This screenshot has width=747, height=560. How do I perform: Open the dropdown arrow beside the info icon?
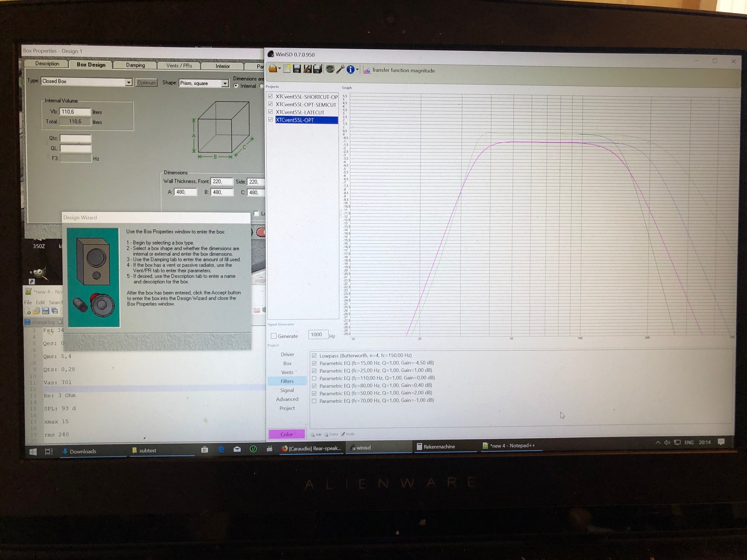(357, 70)
